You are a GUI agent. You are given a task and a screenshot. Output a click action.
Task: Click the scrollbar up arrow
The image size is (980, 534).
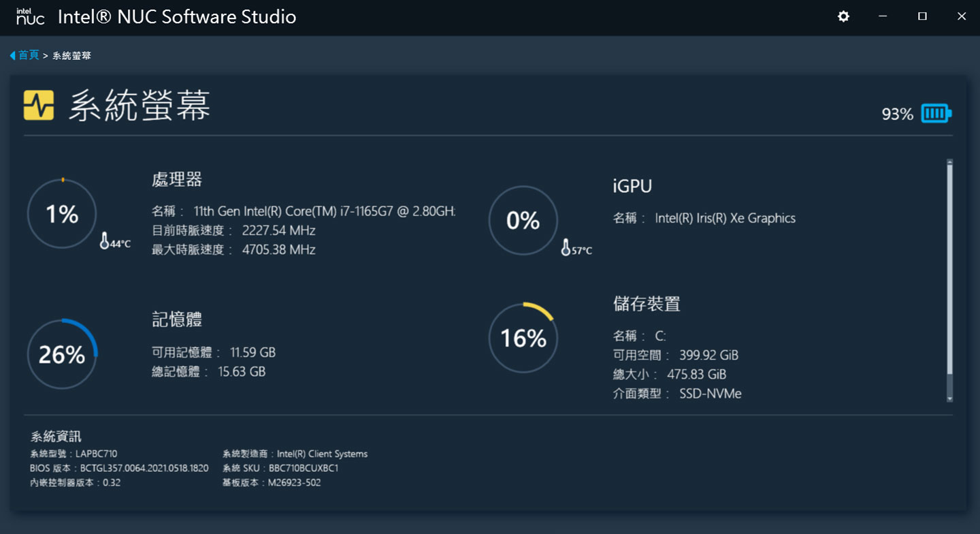(949, 163)
